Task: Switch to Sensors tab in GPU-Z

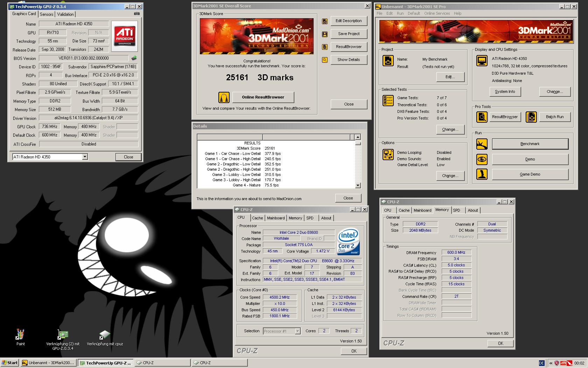Action: (47, 14)
